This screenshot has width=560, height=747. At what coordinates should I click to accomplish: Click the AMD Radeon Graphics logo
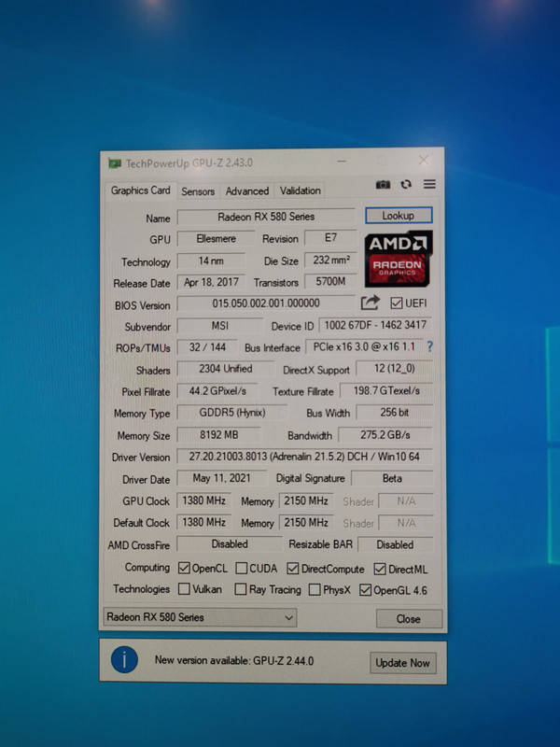pyautogui.click(x=399, y=259)
